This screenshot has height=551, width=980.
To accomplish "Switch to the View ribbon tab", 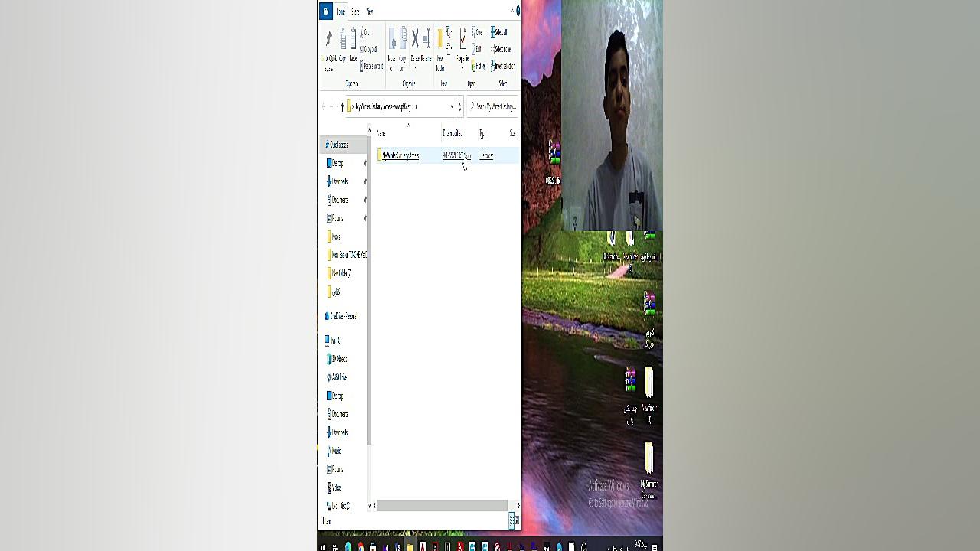I will pos(369,11).
